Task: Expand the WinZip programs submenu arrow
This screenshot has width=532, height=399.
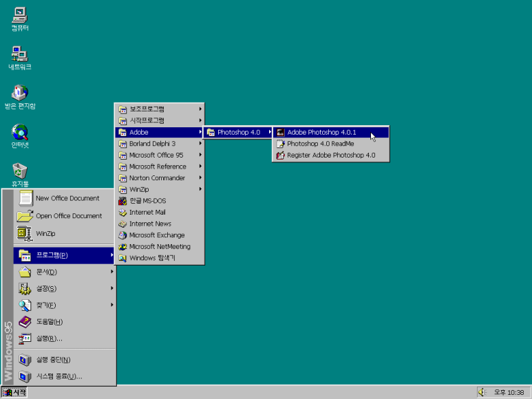Action: (x=200, y=189)
